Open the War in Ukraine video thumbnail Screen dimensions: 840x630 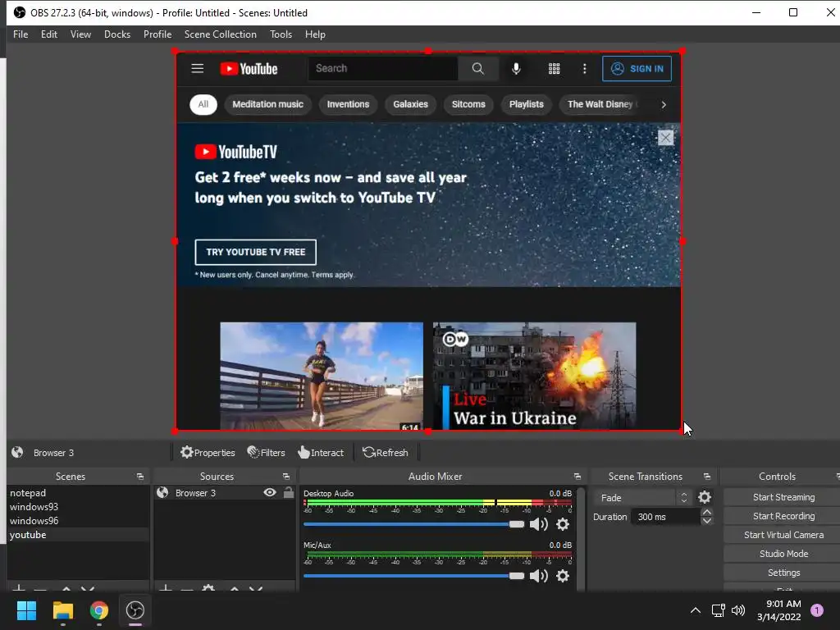534,376
